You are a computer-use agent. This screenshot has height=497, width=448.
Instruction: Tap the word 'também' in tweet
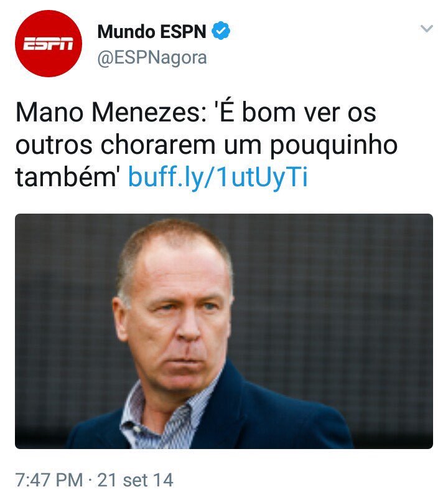67,176
